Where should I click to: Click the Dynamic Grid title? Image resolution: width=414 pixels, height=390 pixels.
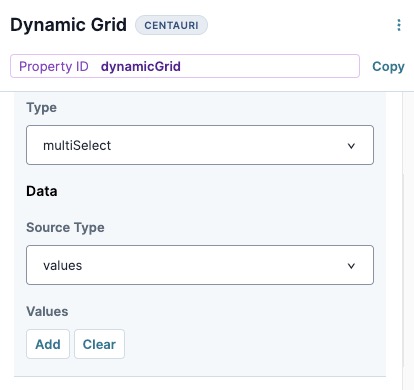point(68,25)
